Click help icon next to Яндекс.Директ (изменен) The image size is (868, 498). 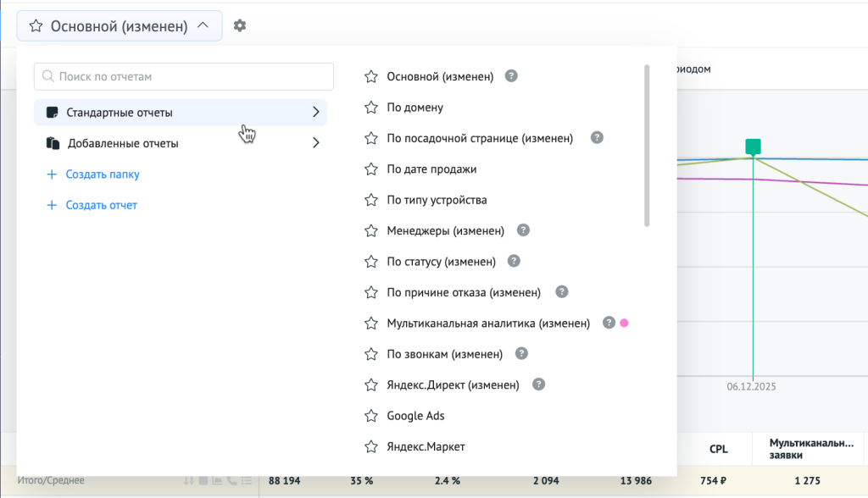point(538,385)
